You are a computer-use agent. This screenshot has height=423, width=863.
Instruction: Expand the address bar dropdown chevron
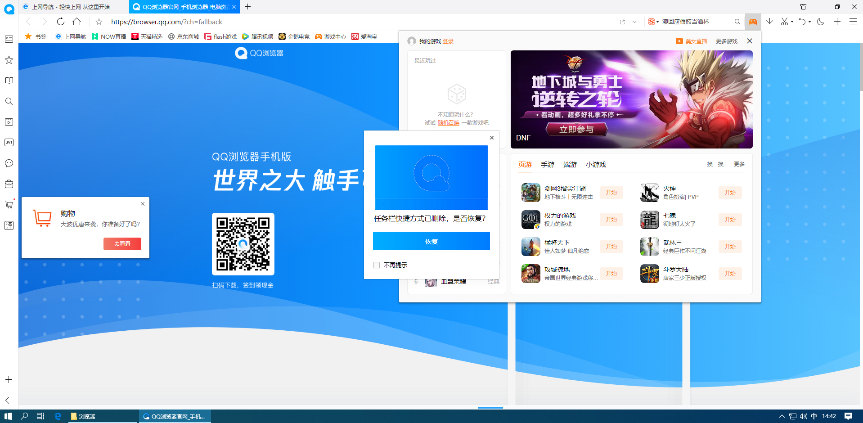(x=635, y=21)
